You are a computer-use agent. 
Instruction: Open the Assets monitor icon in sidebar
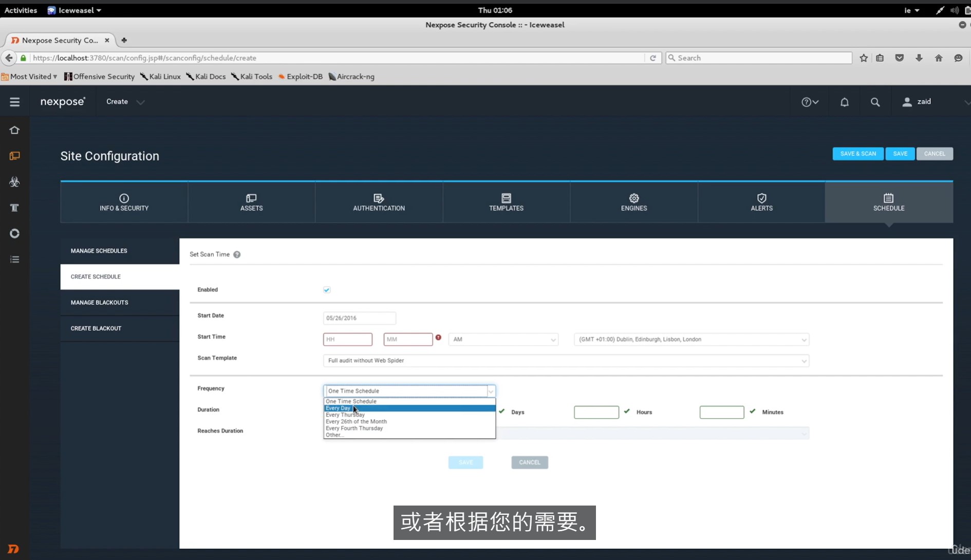[x=14, y=156]
